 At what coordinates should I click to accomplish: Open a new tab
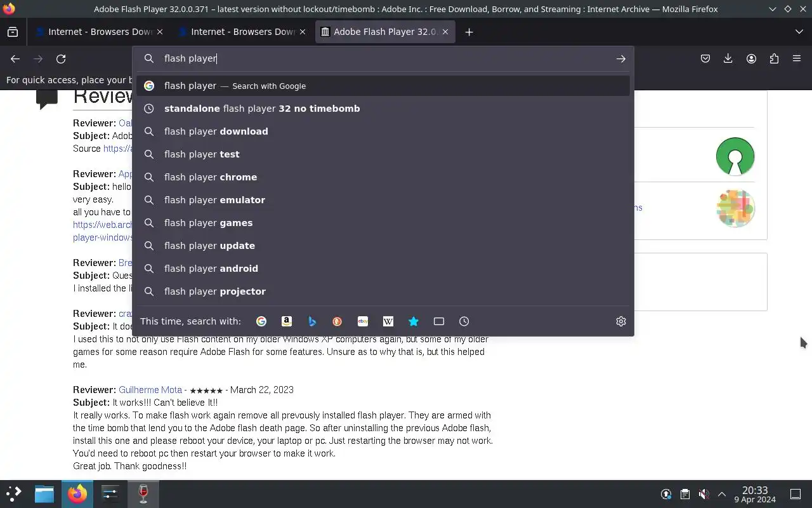469,32
